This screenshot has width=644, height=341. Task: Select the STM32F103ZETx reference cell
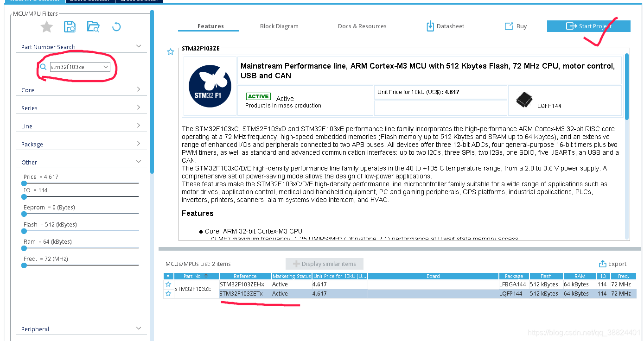point(245,294)
